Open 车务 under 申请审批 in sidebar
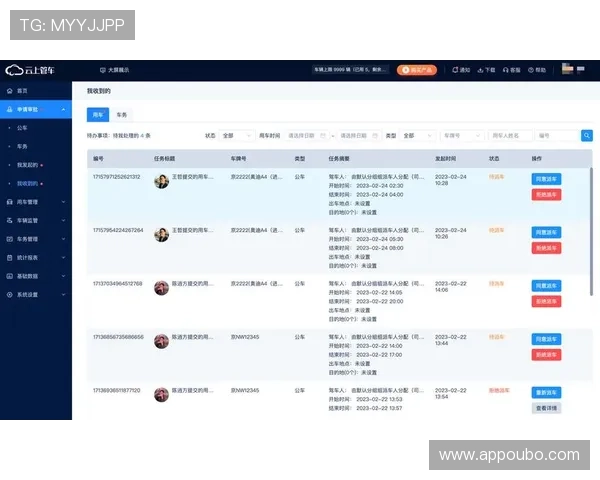This screenshot has height=480, width=600. (22, 146)
